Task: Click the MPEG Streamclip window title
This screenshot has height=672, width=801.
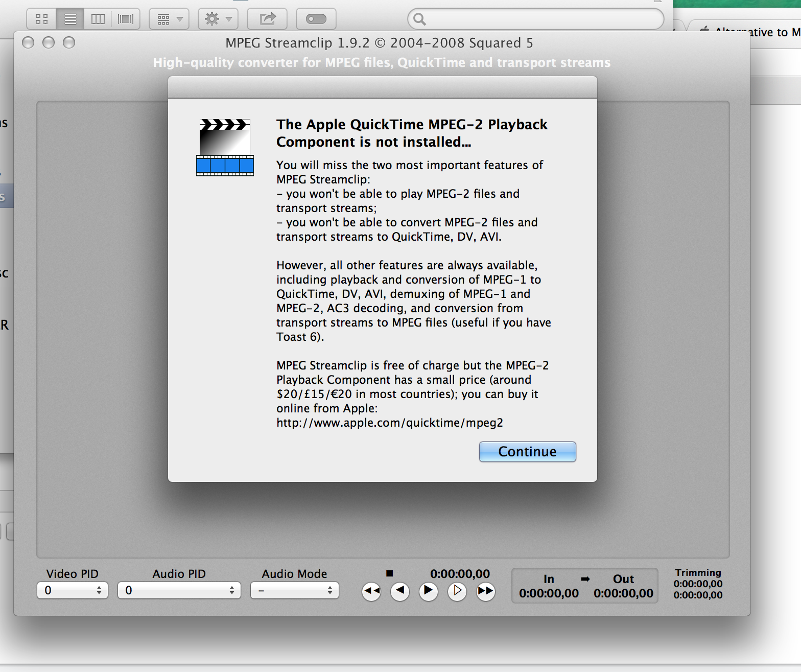Action: pos(379,43)
